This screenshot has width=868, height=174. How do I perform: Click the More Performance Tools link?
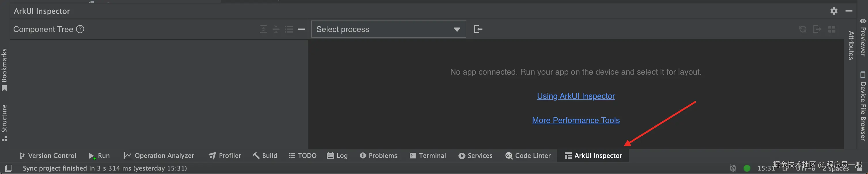(x=576, y=120)
